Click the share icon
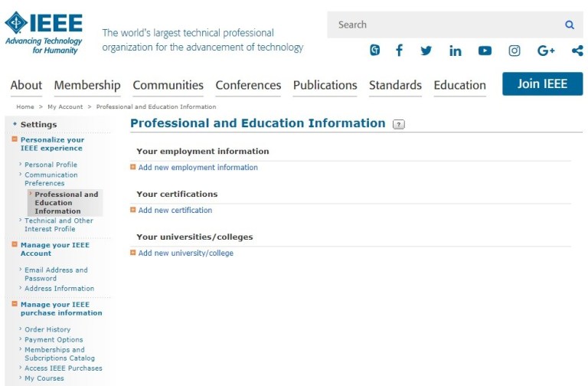588x386 pixels. pyautogui.click(x=577, y=51)
